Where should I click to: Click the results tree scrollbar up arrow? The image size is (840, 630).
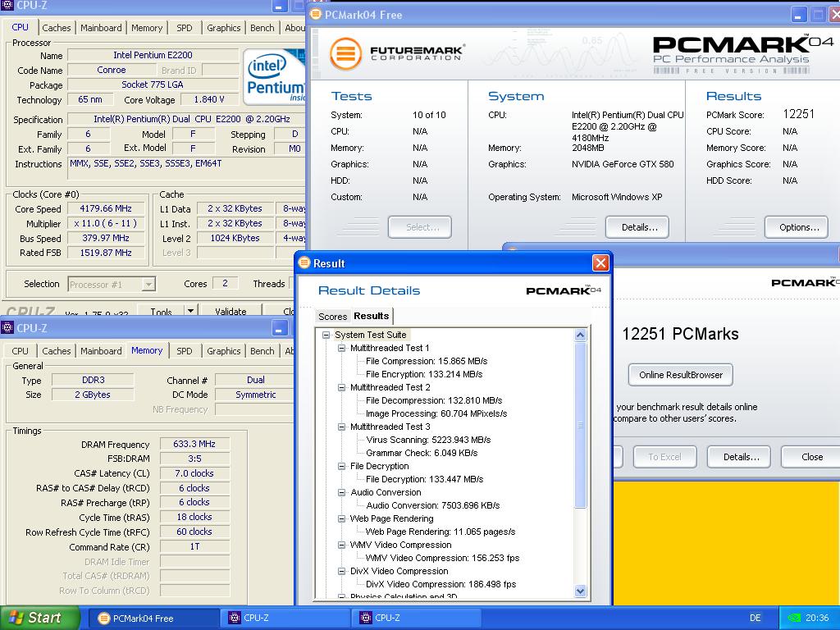click(x=580, y=336)
